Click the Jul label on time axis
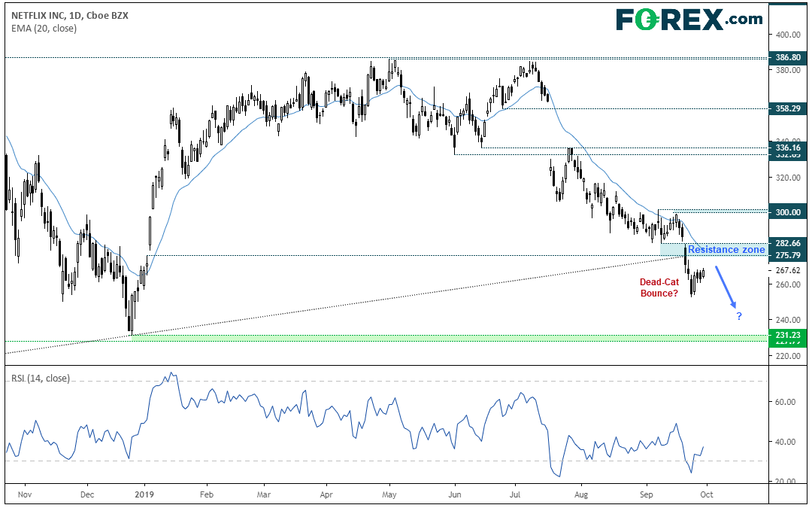This screenshot has height=508, width=812. [515, 494]
